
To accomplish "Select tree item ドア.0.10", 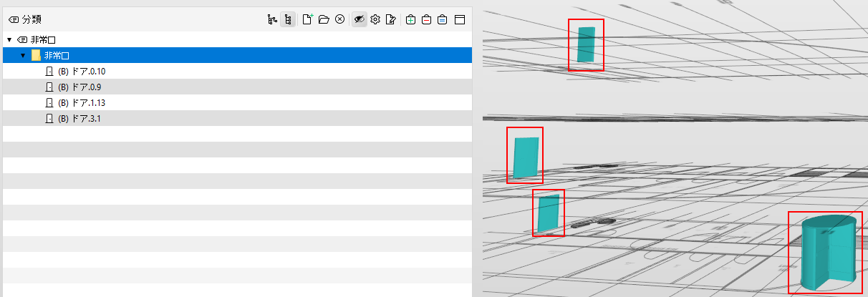I will click(236, 71).
